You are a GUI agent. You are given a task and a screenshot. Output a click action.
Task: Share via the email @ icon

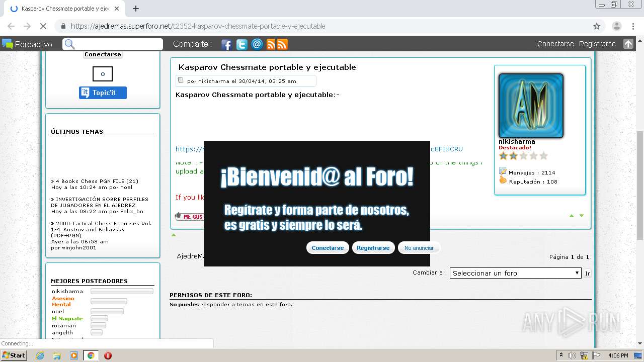(x=257, y=44)
